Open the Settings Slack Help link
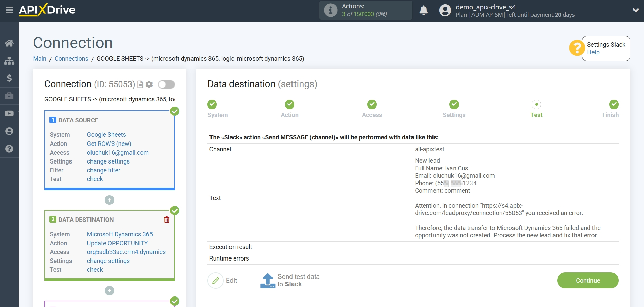Screen dimensions: 644x307 click(593, 52)
